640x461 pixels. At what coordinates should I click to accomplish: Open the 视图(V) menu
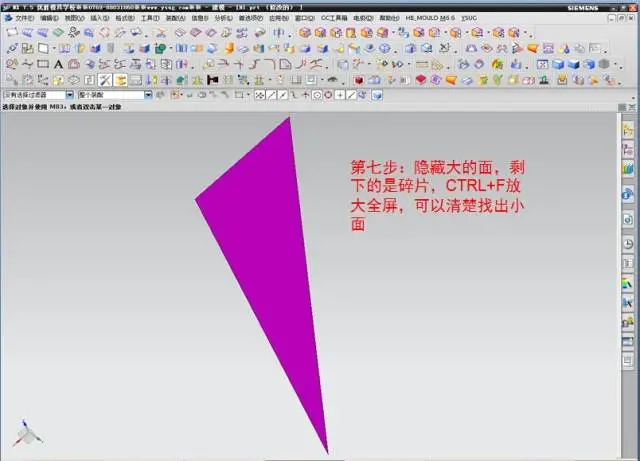(x=74, y=18)
